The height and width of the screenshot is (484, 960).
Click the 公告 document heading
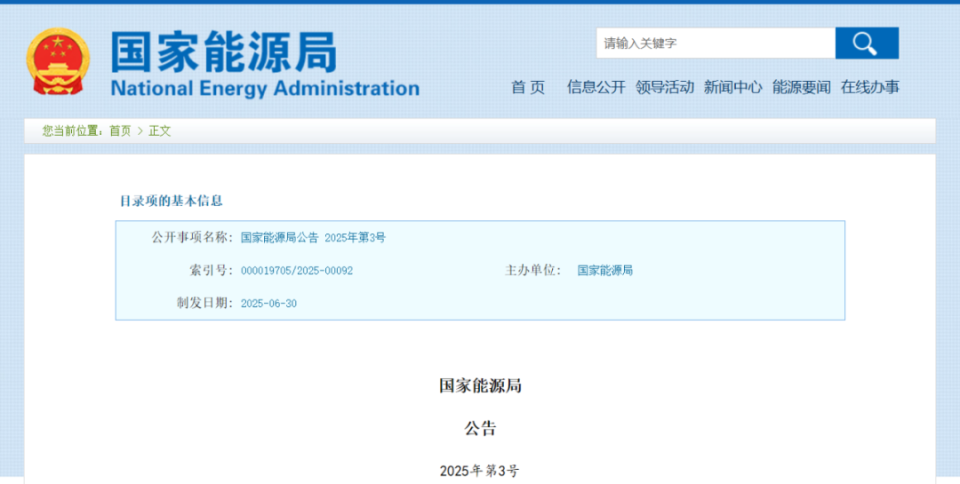pyautogui.click(x=480, y=428)
